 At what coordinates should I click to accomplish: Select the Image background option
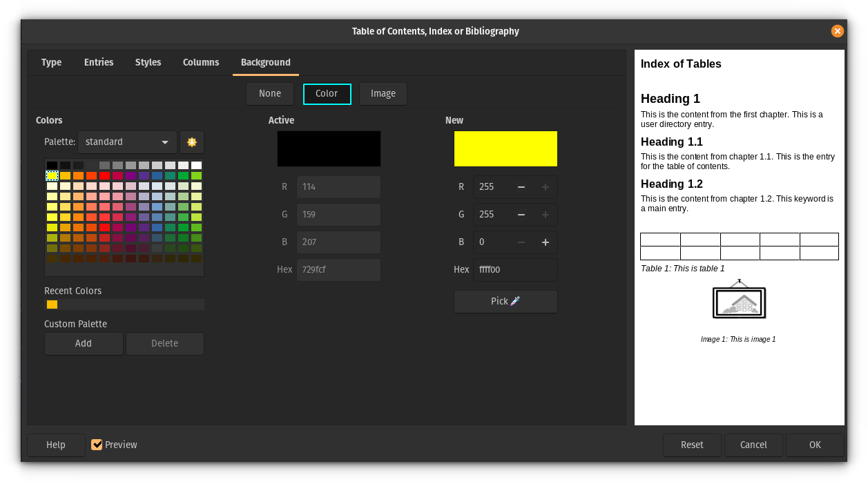pyautogui.click(x=383, y=94)
